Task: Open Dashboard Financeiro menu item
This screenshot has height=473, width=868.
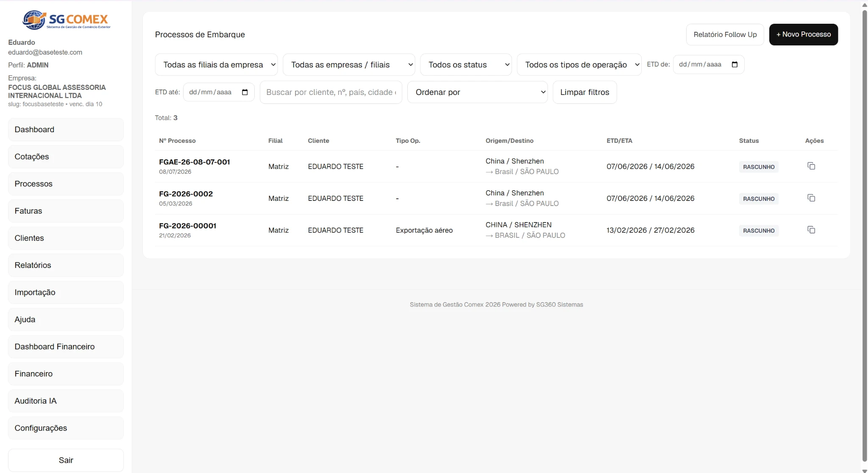Action: (x=66, y=346)
